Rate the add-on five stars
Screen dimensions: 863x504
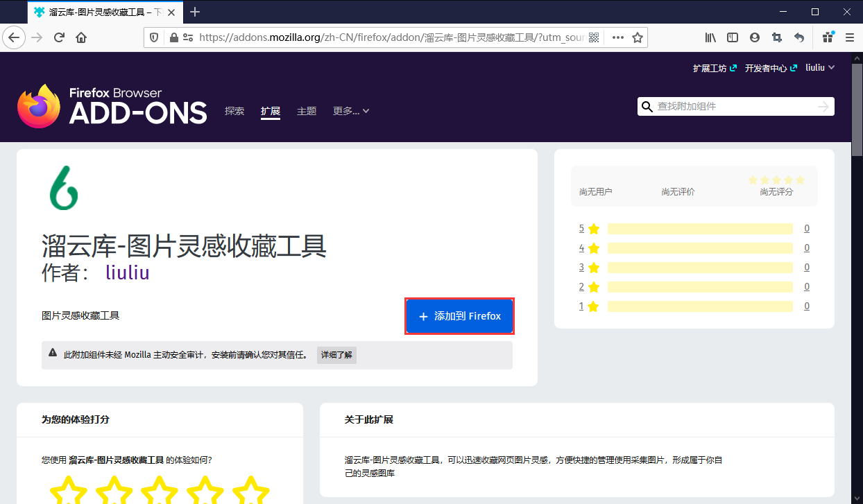point(250,491)
